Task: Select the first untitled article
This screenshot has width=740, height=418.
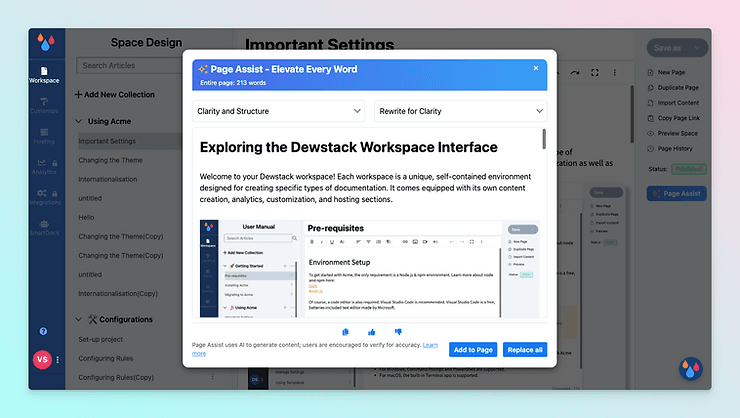Action: [x=90, y=198]
